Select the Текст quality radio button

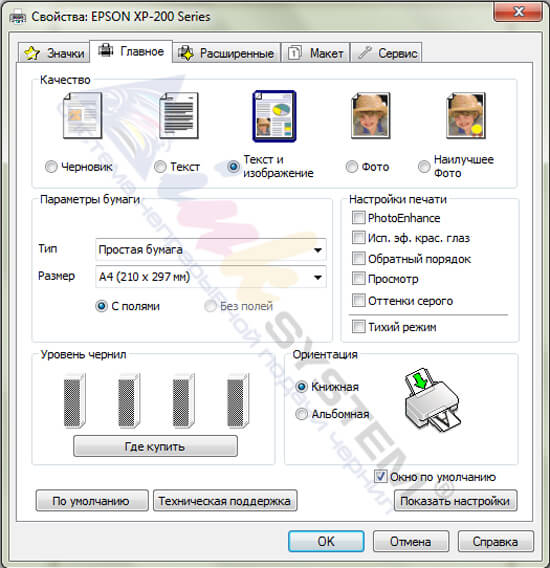point(160,167)
